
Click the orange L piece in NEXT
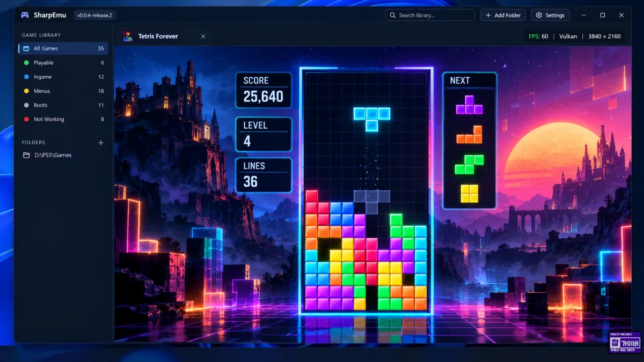point(470,135)
